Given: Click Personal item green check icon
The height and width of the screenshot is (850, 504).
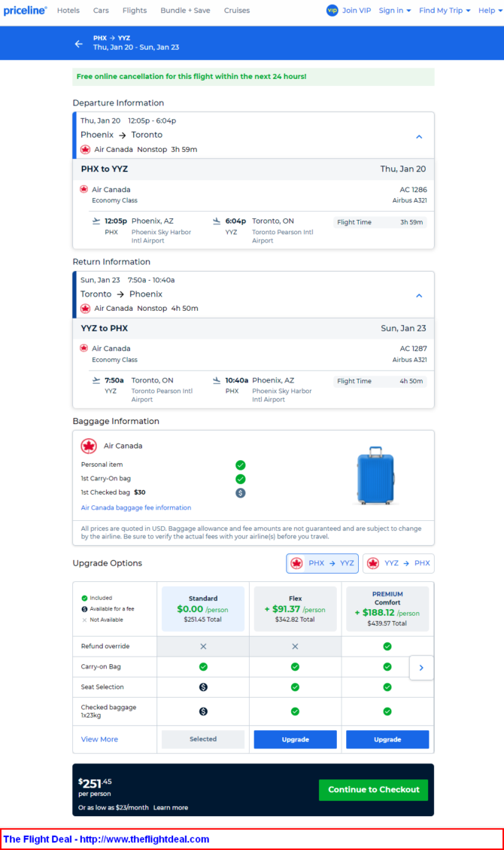Looking at the screenshot, I should [x=241, y=465].
